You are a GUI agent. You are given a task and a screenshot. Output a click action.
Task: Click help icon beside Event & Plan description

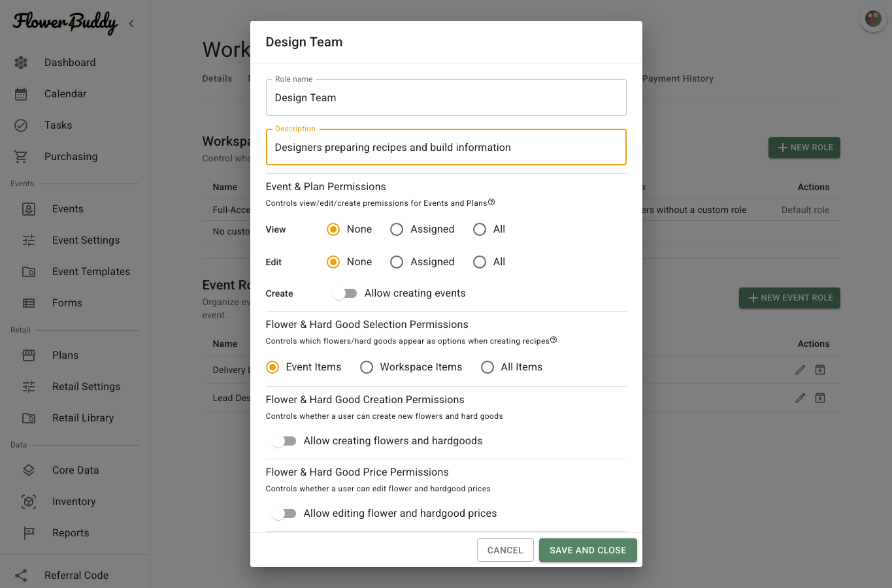(491, 202)
